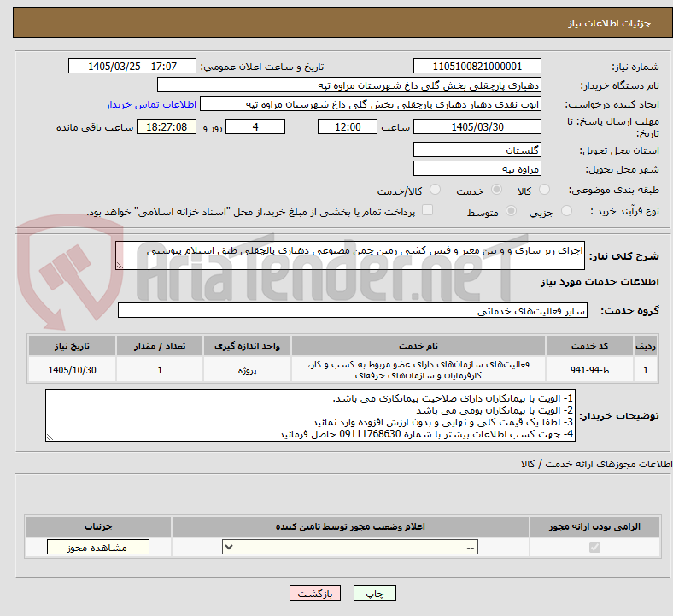
Task: Click the مشاهده مجوز button
Action: pos(98,548)
